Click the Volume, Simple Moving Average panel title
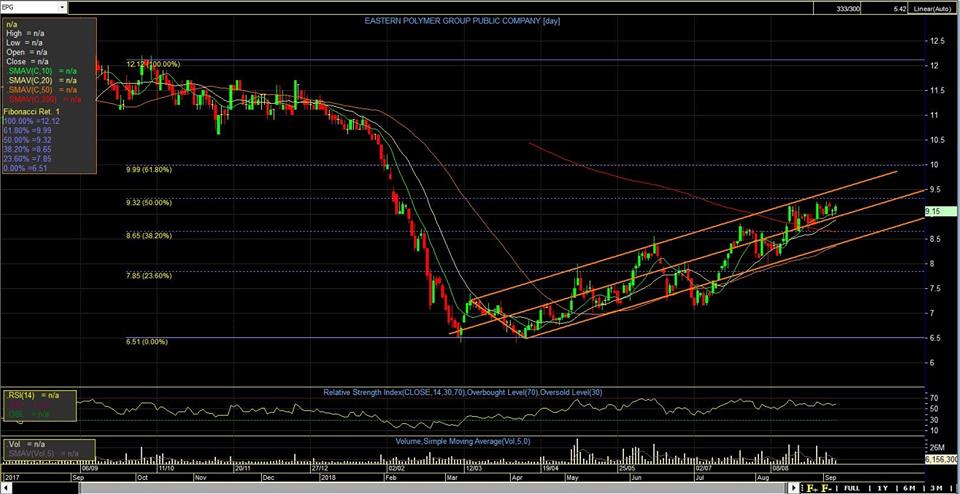Screen dimensions: 960x494 click(x=462, y=441)
